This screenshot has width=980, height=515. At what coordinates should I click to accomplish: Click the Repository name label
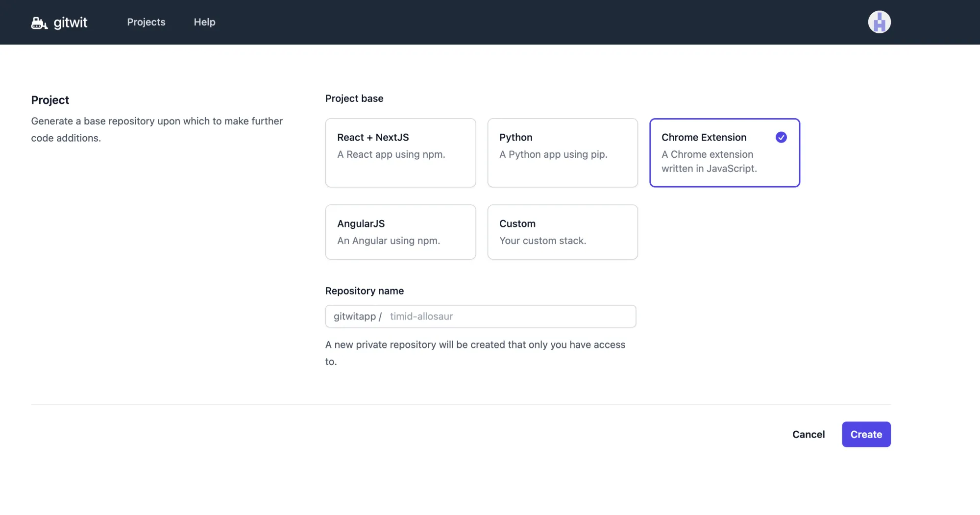coord(364,291)
